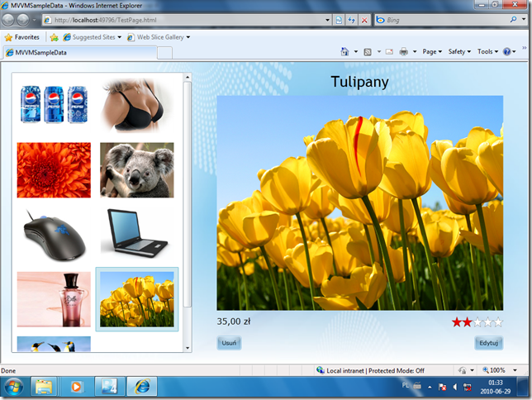Image resolution: width=532 pixels, height=400 pixels.
Task: Click the Home icon in command bar
Action: pyautogui.click(x=344, y=51)
